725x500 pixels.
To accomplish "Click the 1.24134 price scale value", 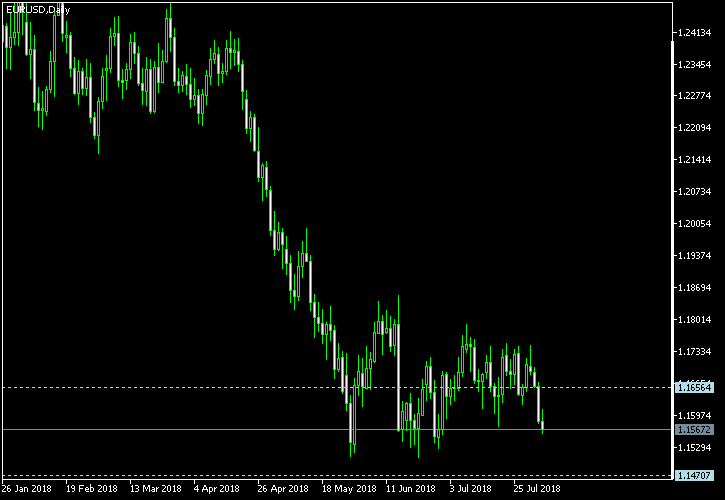I will [694, 32].
